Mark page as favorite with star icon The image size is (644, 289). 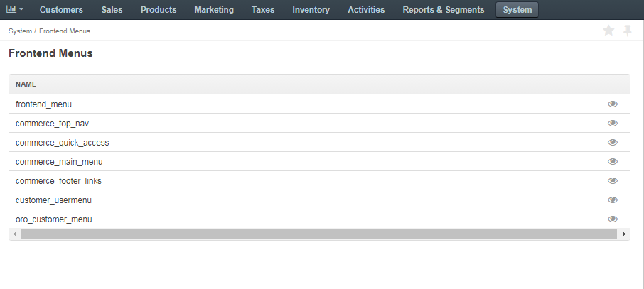pyautogui.click(x=608, y=31)
